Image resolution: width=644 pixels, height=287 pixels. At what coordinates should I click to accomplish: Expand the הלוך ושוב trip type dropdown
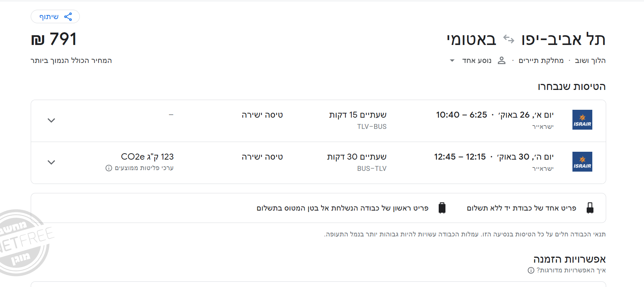coord(590,60)
